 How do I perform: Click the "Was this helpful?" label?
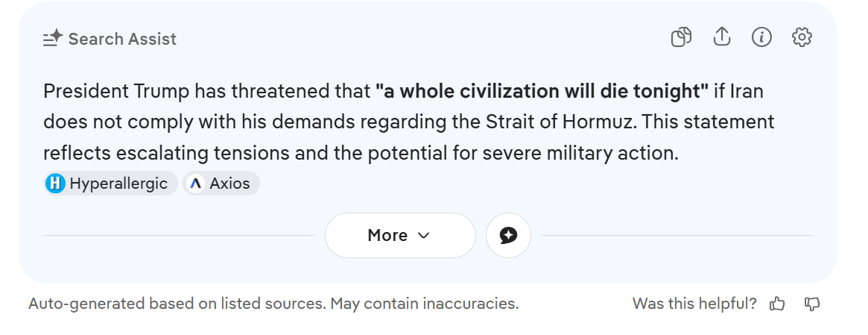click(x=694, y=304)
